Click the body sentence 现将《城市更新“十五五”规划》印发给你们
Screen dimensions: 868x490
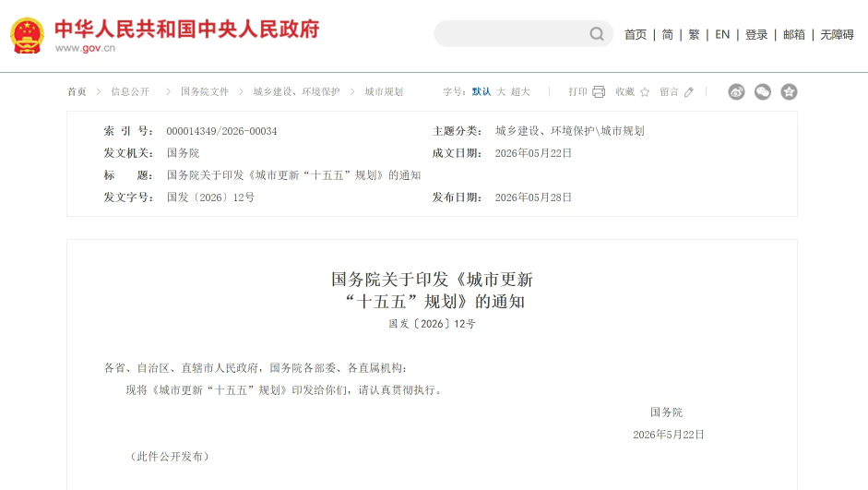[237, 390]
